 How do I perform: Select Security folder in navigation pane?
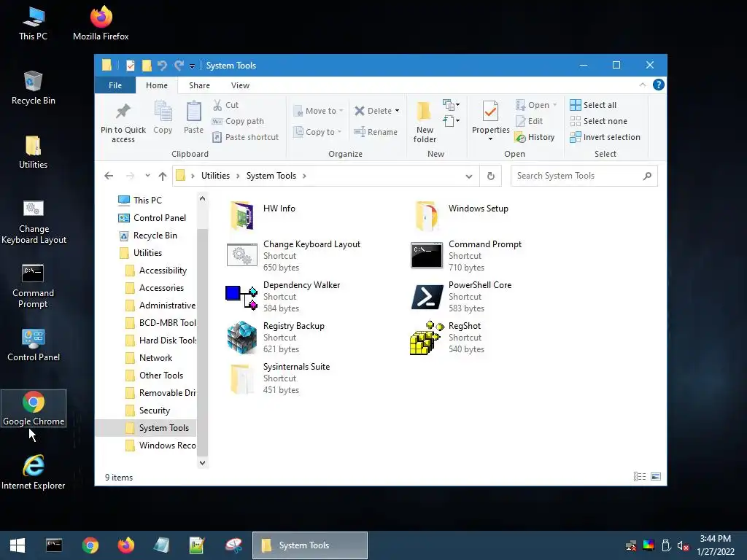coord(147,411)
